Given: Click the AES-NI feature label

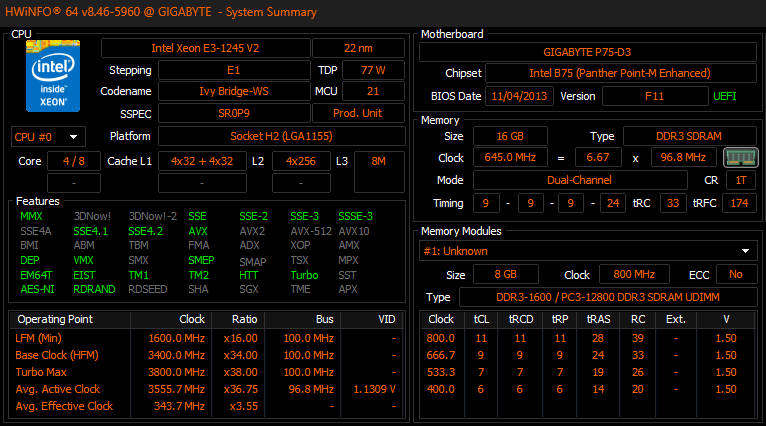Looking at the screenshot, I should click(37, 289).
